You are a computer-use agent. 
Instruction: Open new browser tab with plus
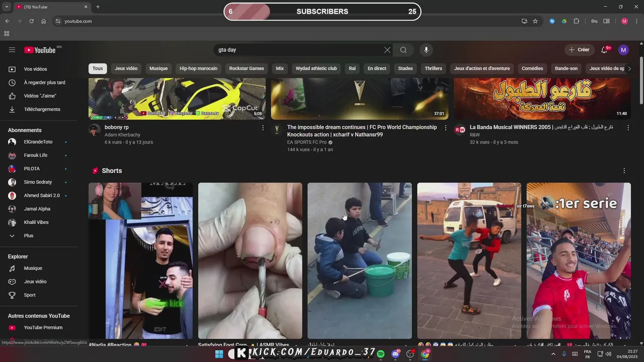(x=98, y=7)
